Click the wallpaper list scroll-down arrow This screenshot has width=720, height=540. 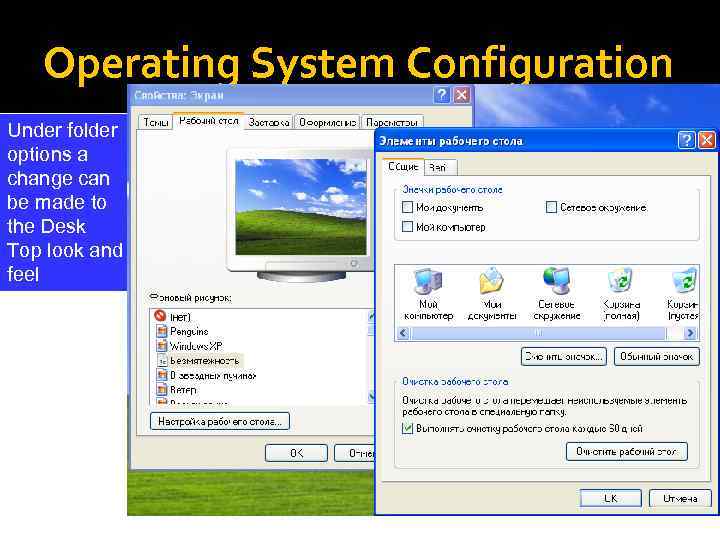371,395
